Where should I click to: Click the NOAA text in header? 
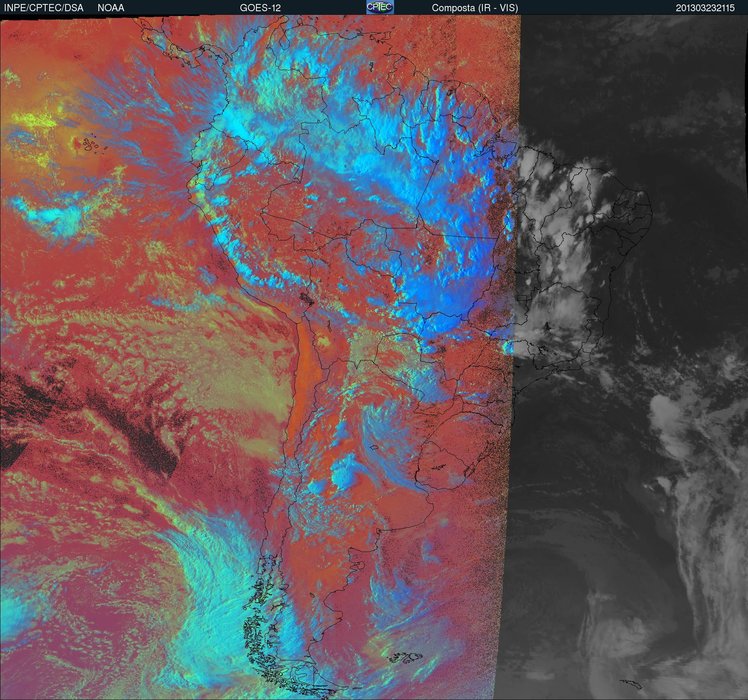(x=111, y=8)
